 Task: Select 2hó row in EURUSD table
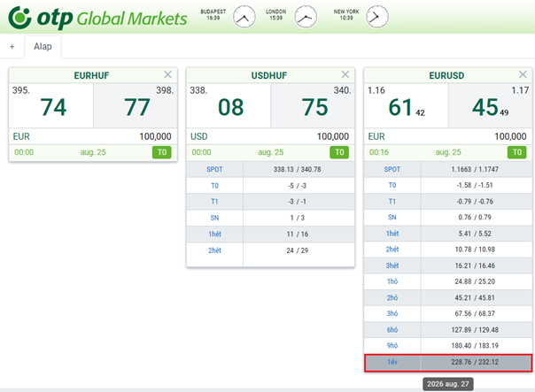tap(448, 297)
